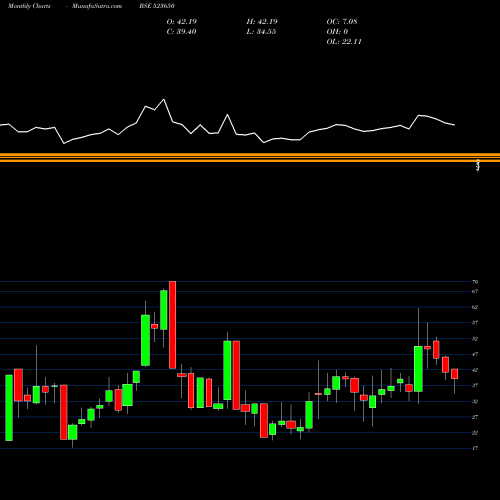Image resolution: width=500 pixels, height=500 pixels.
Task: Select the last red candle on the right
Action: [x=454, y=374]
